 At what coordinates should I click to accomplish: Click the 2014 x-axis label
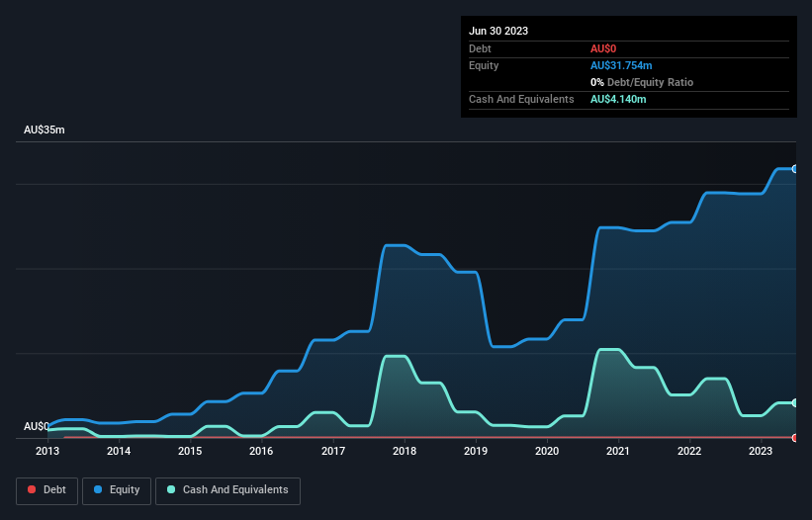119,451
